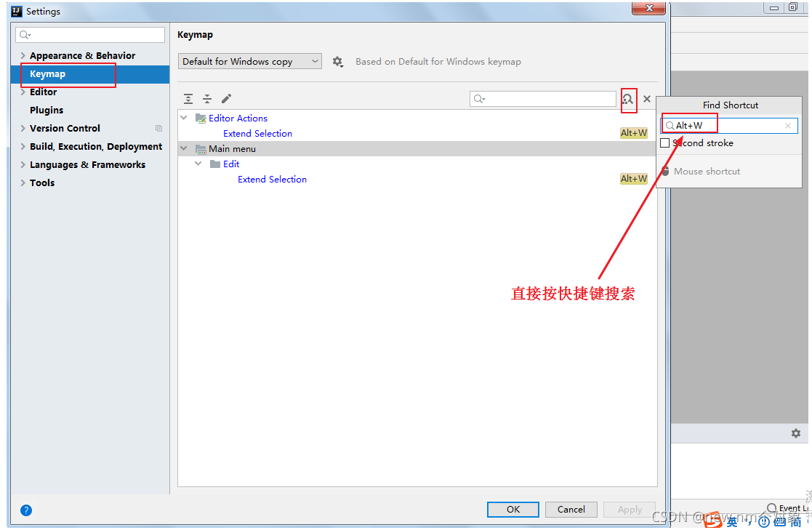Click the mouse icon beside Mouse shortcut
Screen dimensions: 812x530
tap(665, 171)
